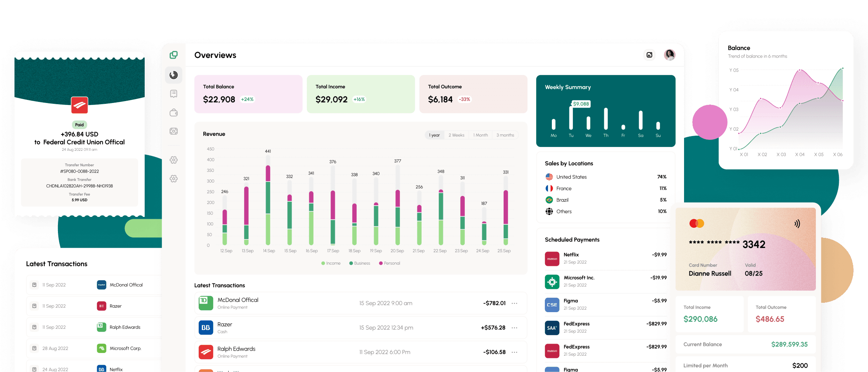Open the Ralph Edwards -$106.58 three-dot menu
Image resolution: width=868 pixels, height=372 pixels.
click(514, 352)
